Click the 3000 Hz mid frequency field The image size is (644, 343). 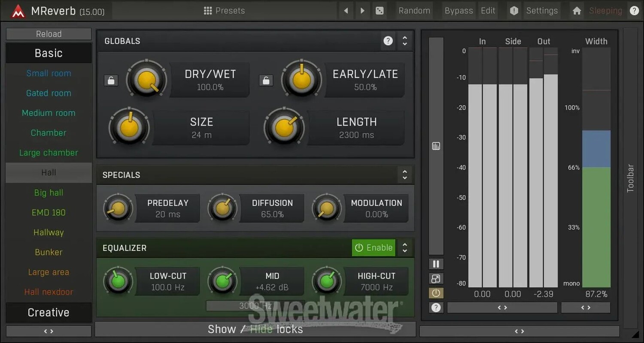click(x=255, y=306)
